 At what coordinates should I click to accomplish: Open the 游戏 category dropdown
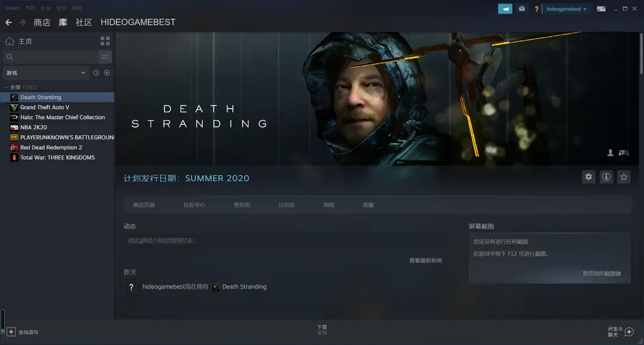coord(46,73)
